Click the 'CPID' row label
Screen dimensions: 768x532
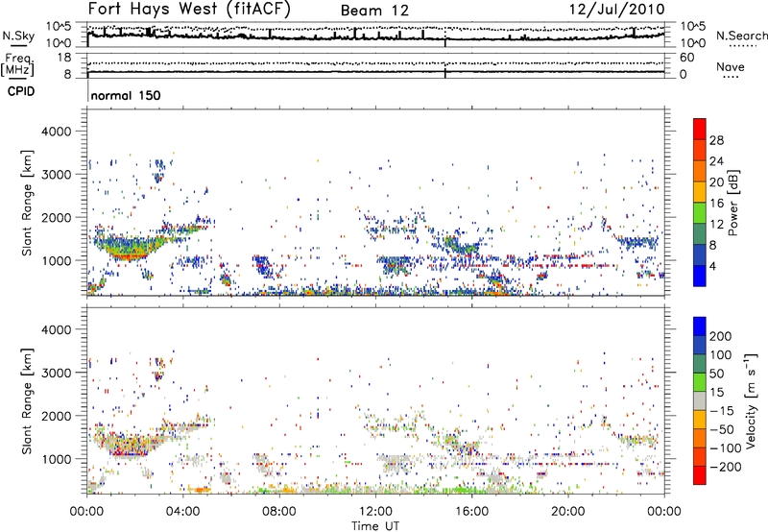coord(21,91)
